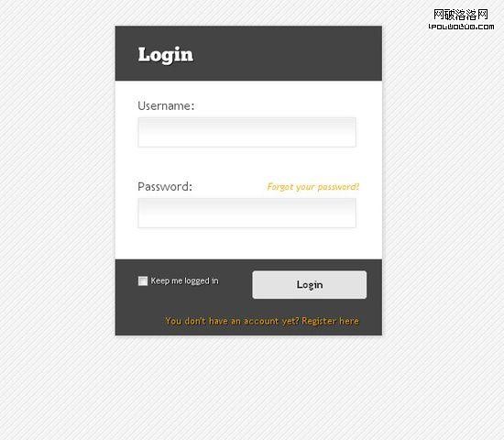Click the white form area below the Password field

click(247, 244)
